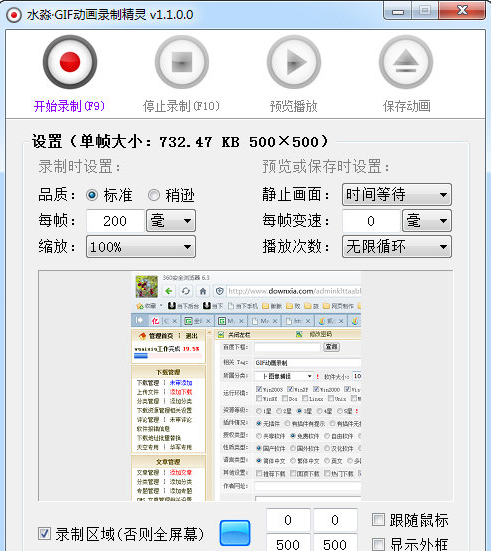The image size is (491, 551).
Task: Select the 标准 quality radio button
Action: click(92, 195)
